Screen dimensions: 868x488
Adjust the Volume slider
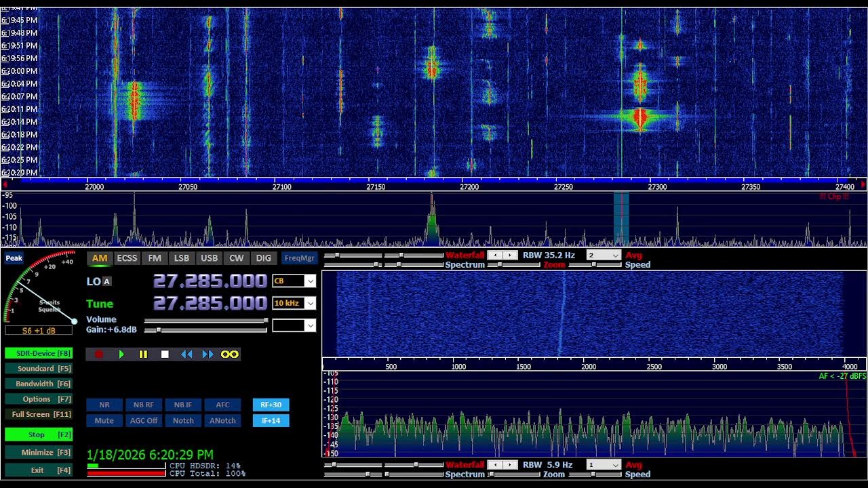click(x=205, y=321)
